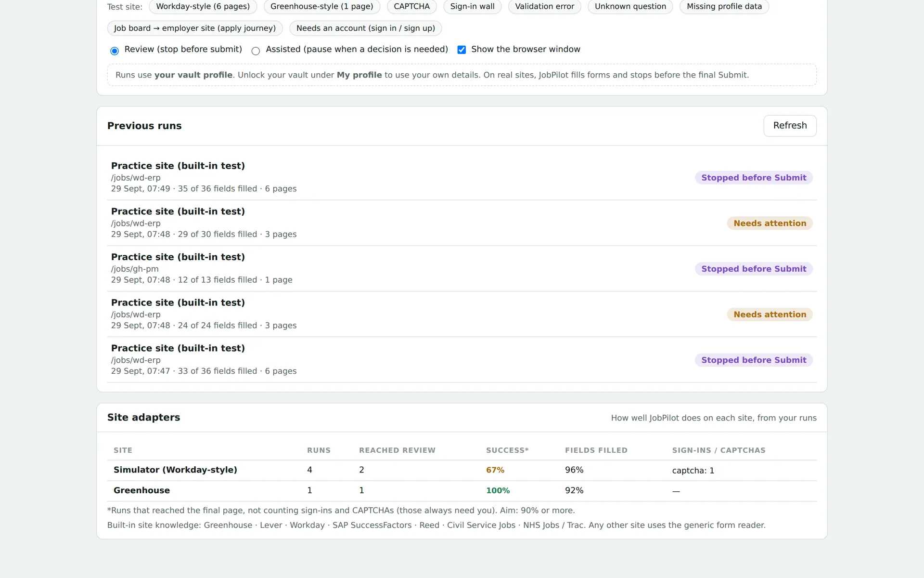Open the /jobs/gh-pm practice run
Image resolution: width=924 pixels, height=578 pixels.
[462, 269]
